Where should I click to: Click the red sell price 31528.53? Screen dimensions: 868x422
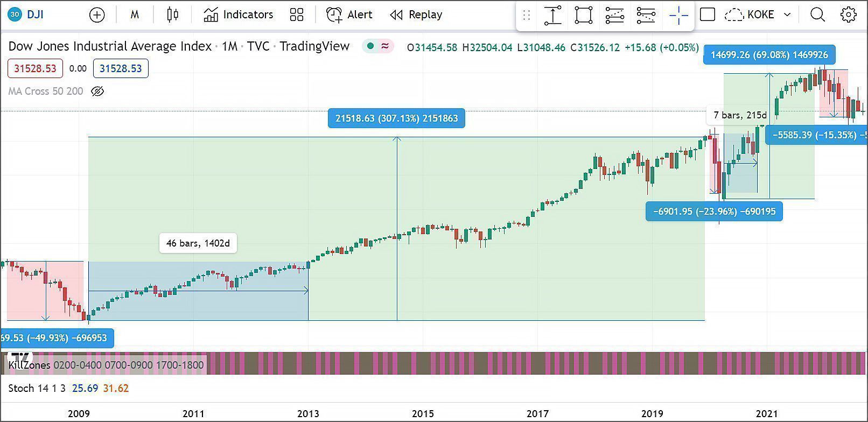coord(35,68)
